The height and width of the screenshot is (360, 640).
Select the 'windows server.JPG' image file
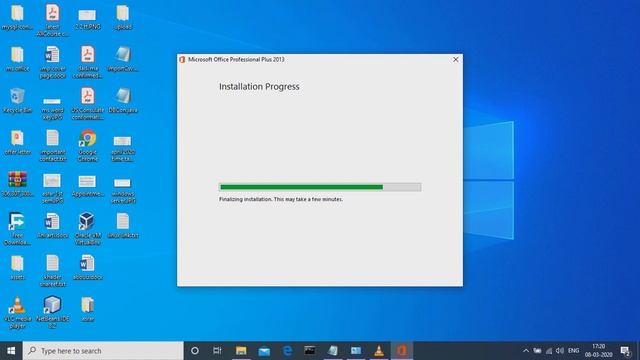(122, 190)
